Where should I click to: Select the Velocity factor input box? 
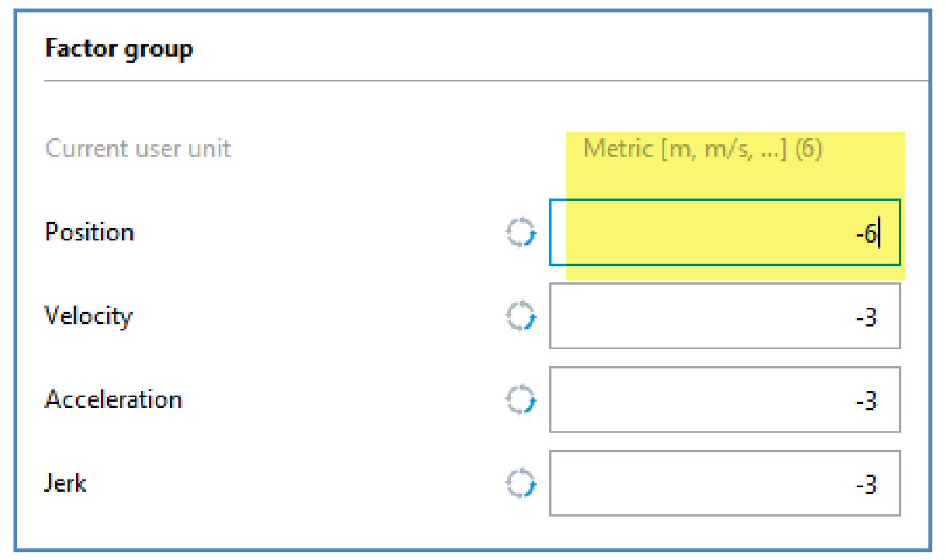(x=725, y=316)
